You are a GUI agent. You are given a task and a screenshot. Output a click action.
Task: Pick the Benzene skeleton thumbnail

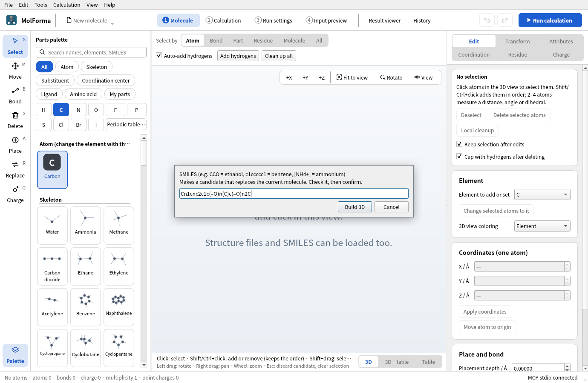[86, 307]
